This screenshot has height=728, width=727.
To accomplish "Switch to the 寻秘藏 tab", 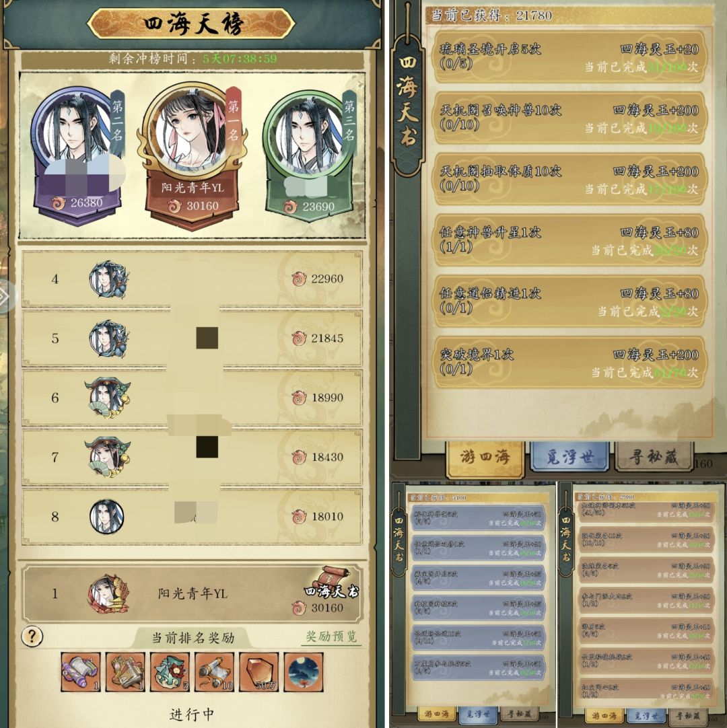I will (654, 458).
